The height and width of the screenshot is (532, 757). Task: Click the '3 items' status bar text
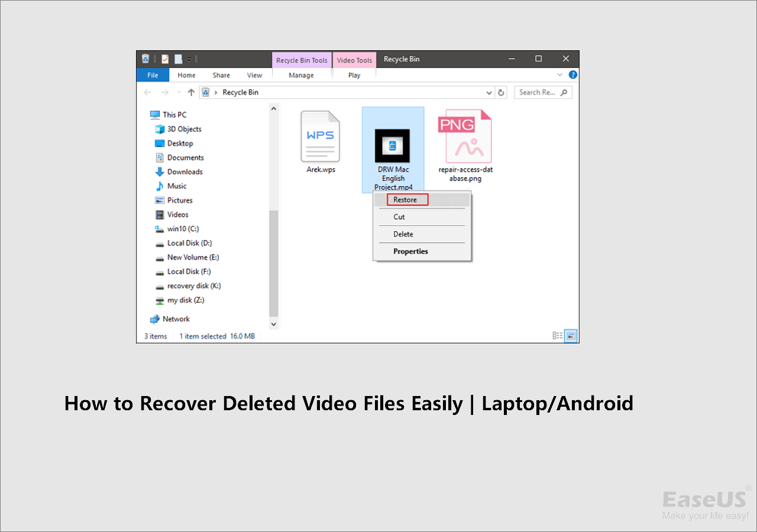[156, 336]
